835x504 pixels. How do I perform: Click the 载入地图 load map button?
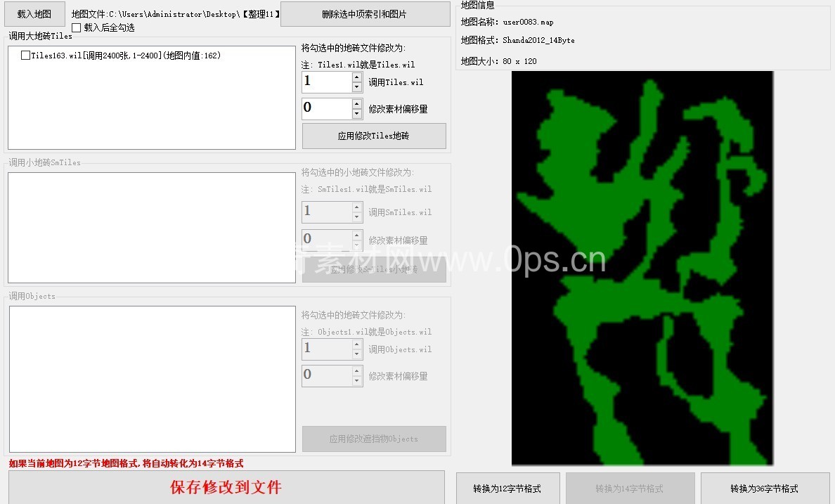tap(34, 13)
